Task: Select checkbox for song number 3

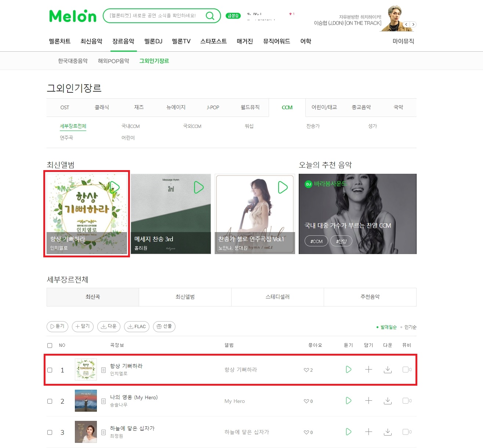Action: (50, 432)
